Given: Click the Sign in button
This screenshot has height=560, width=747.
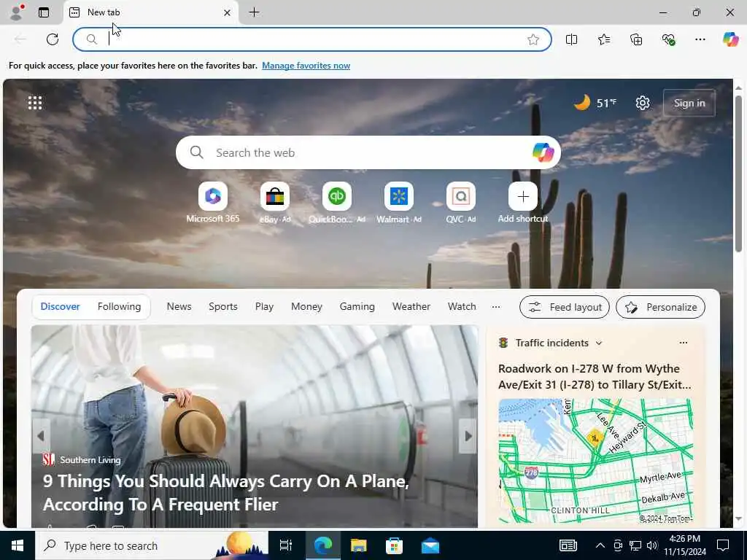Looking at the screenshot, I should point(689,103).
